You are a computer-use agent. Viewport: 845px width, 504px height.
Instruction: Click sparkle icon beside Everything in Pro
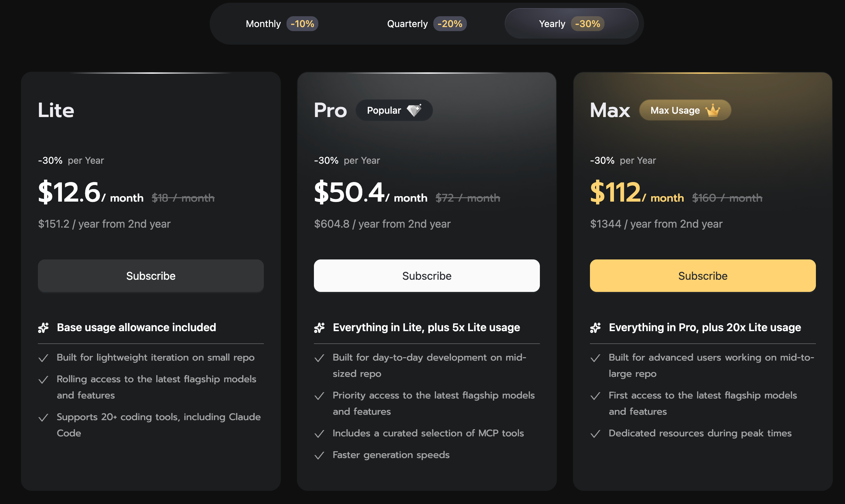point(595,327)
